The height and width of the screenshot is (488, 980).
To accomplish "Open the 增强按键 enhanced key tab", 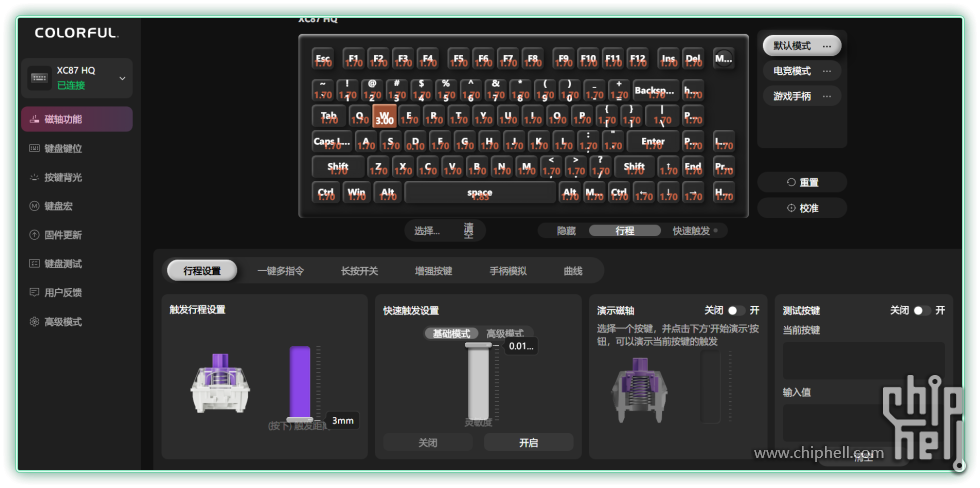I will [434, 271].
